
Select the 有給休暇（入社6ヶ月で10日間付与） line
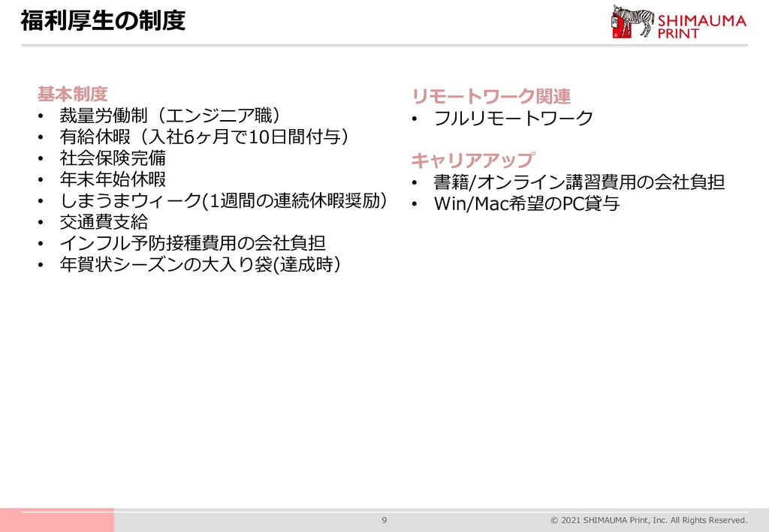click(204, 137)
